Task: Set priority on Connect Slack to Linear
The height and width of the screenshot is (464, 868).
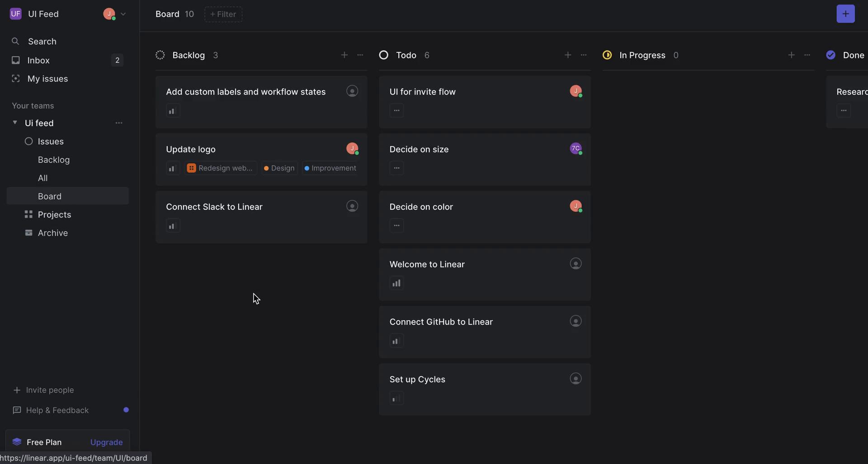Action: 173,226
